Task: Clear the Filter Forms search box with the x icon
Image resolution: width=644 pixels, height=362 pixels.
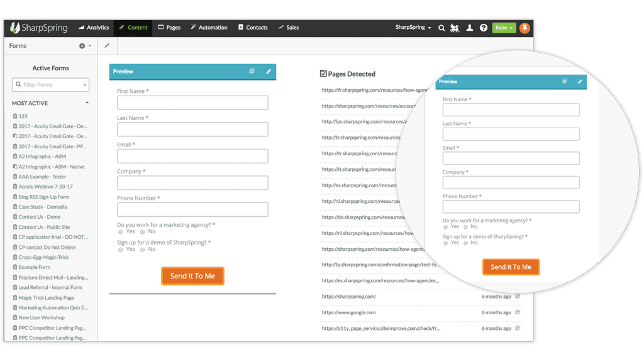Action: tap(85, 85)
